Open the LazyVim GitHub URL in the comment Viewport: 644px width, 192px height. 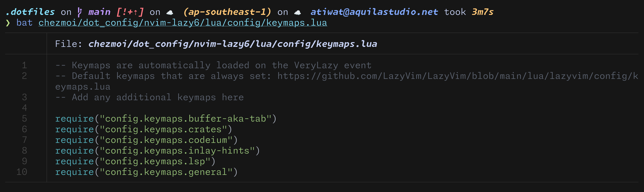(458, 76)
